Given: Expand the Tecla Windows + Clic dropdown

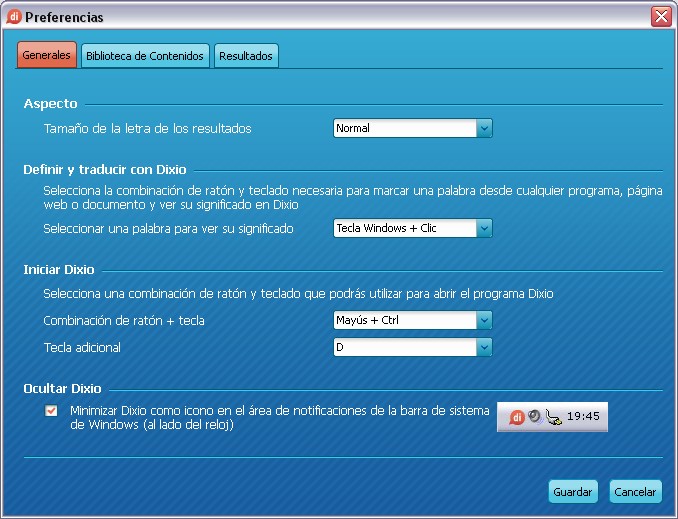Looking at the screenshot, I should click(413, 228).
